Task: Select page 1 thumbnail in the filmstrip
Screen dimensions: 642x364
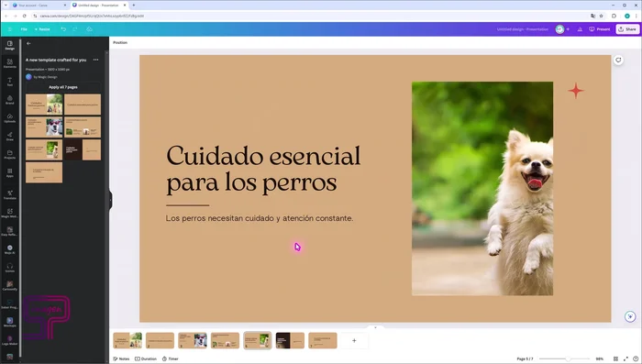Action: 127,341
